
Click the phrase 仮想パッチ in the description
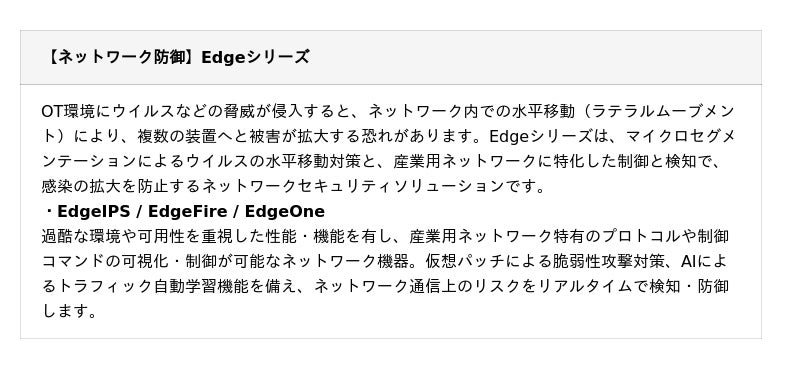pyautogui.click(x=464, y=261)
